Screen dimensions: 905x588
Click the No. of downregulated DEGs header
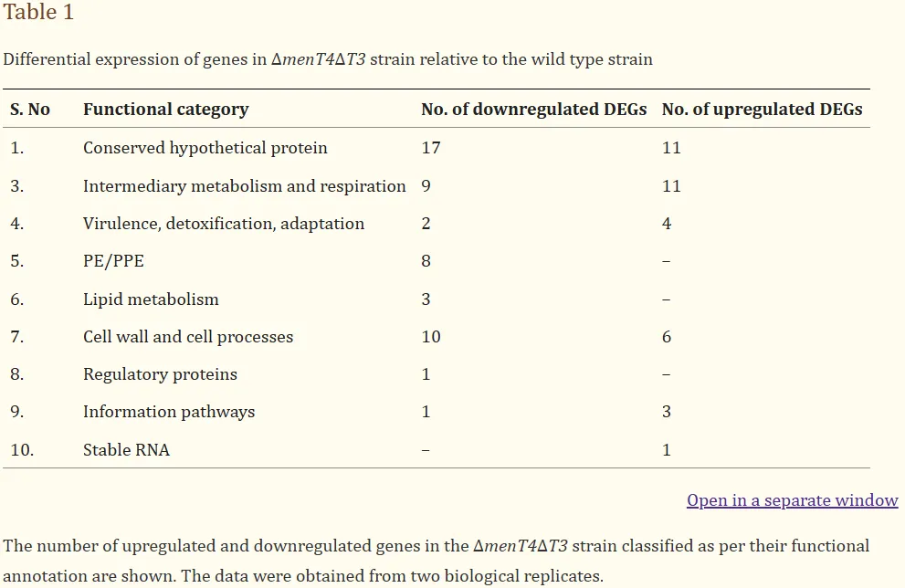[533, 110]
